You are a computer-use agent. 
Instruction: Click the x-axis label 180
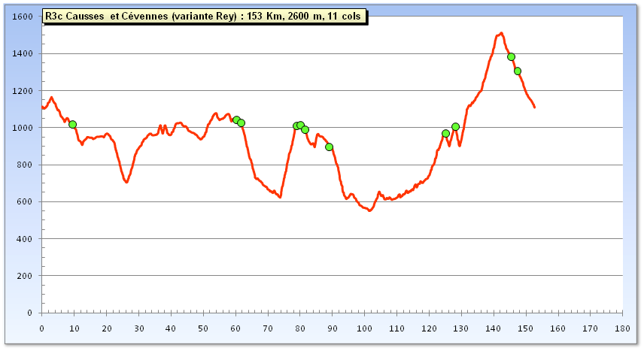pyautogui.click(x=622, y=328)
